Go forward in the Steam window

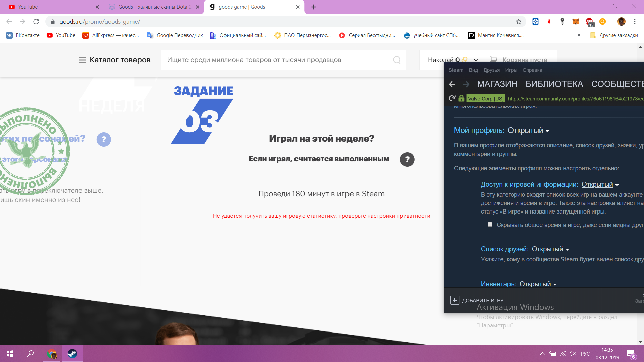(466, 84)
